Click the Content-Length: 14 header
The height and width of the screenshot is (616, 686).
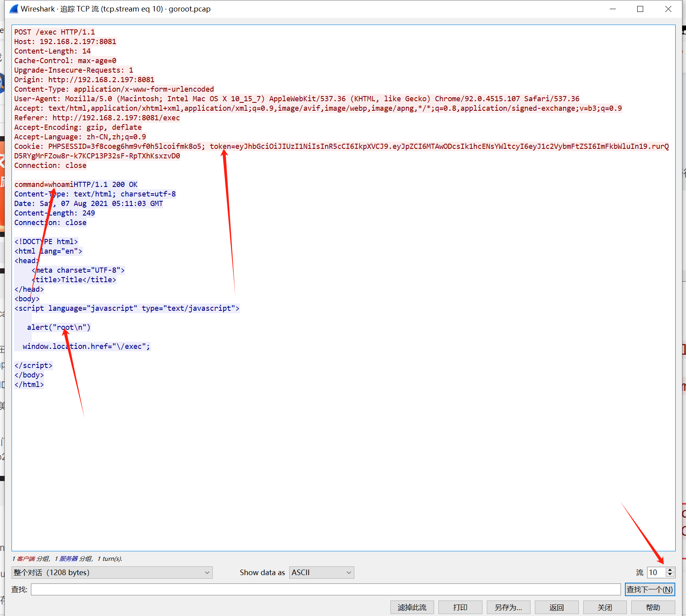(x=53, y=51)
